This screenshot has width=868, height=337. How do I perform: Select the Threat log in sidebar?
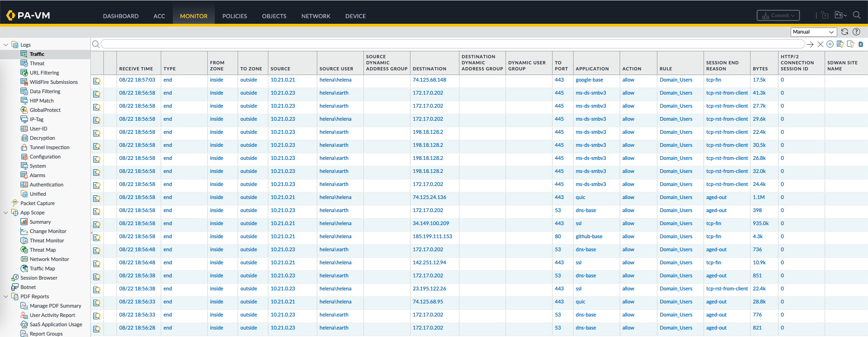(x=37, y=63)
